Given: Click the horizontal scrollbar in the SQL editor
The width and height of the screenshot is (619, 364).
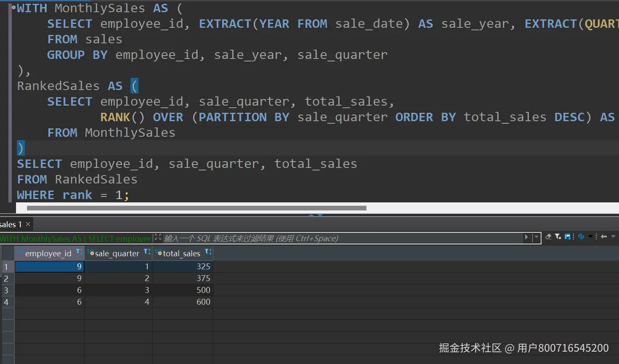Looking at the screenshot, I should pos(197,208).
